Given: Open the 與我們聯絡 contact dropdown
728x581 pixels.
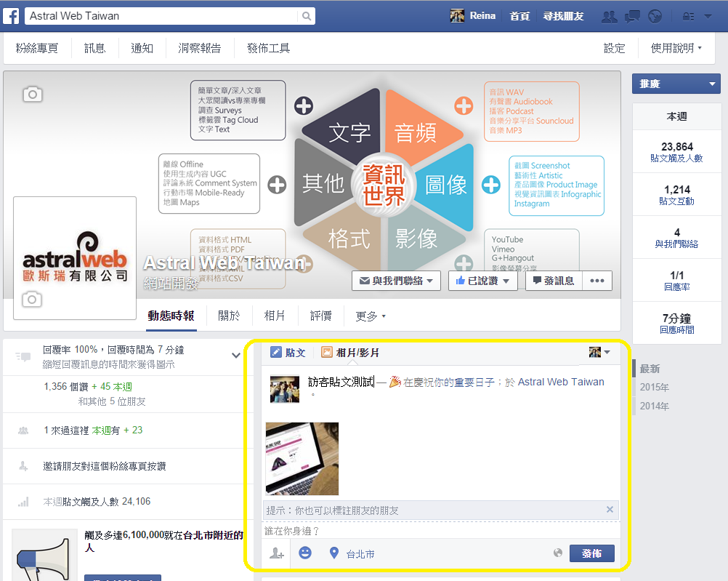Looking at the screenshot, I should 396,281.
